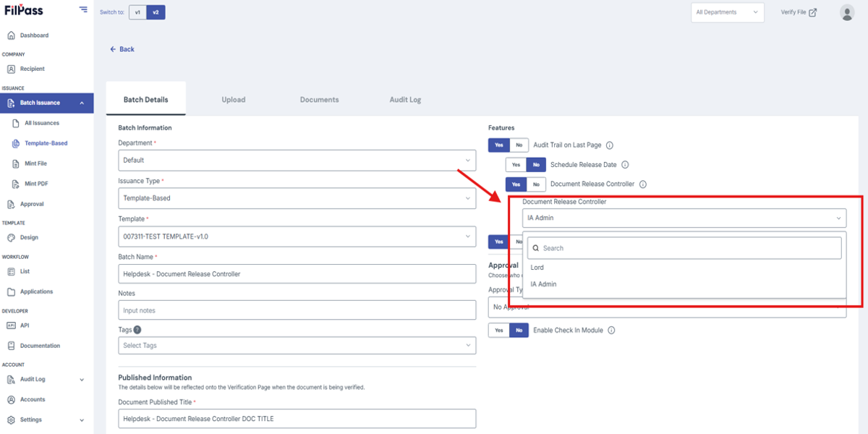
Task: Show info for Enable Check In Module
Action: point(611,330)
